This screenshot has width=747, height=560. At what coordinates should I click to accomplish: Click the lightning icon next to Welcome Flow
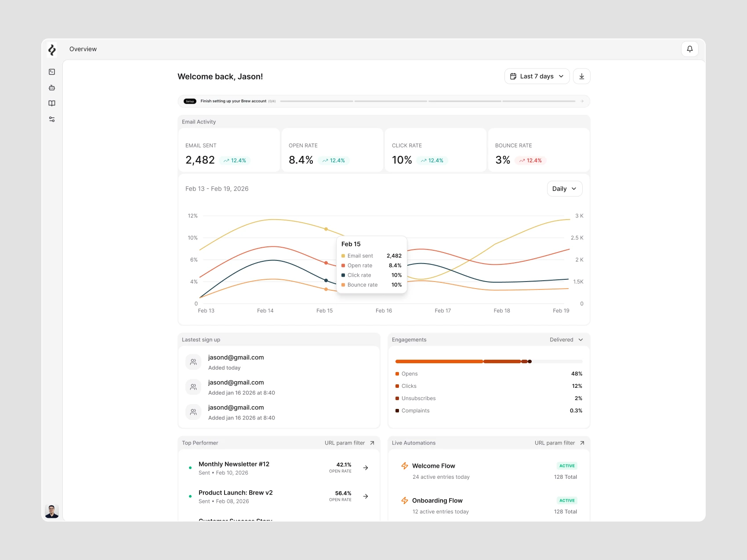(405, 466)
